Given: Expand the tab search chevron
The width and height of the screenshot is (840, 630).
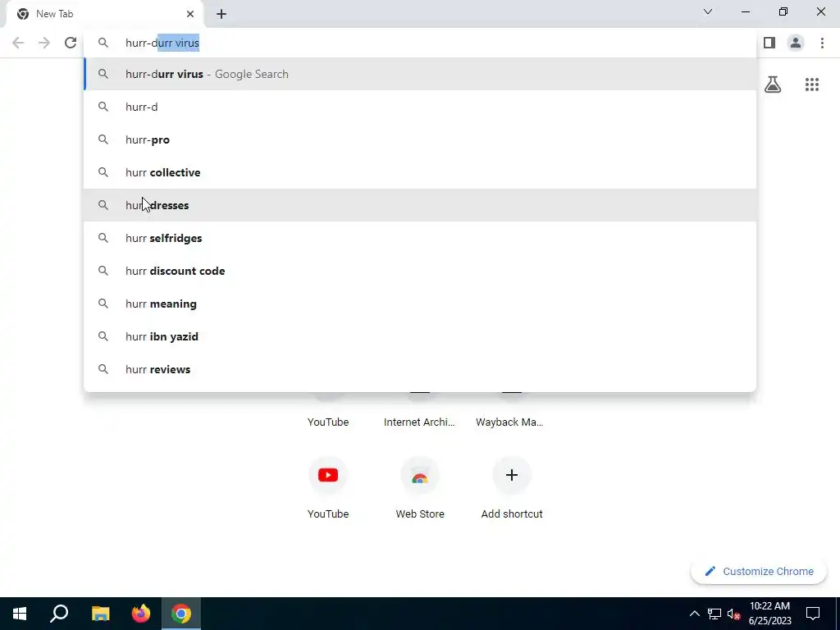Looking at the screenshot, I should point(708,11).
